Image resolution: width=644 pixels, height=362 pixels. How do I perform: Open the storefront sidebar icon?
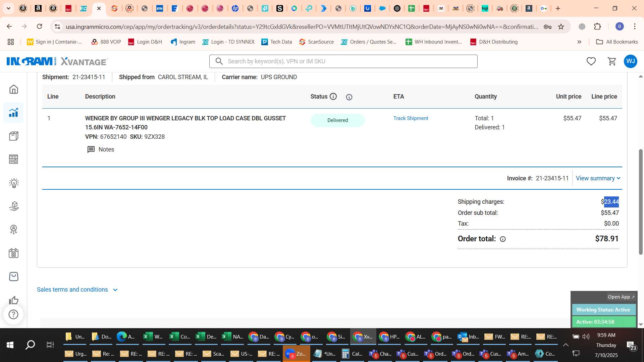pyautogui.click(x=13, y=159)
